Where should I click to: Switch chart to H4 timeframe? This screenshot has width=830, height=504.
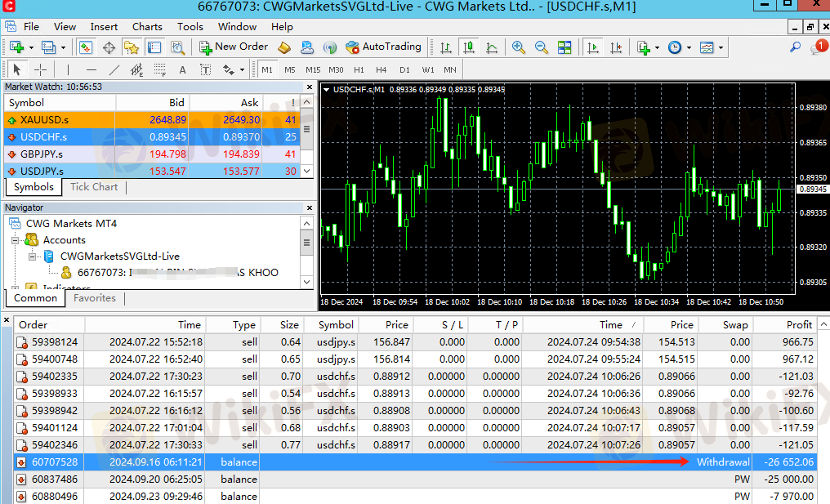[x=382, y=69]
